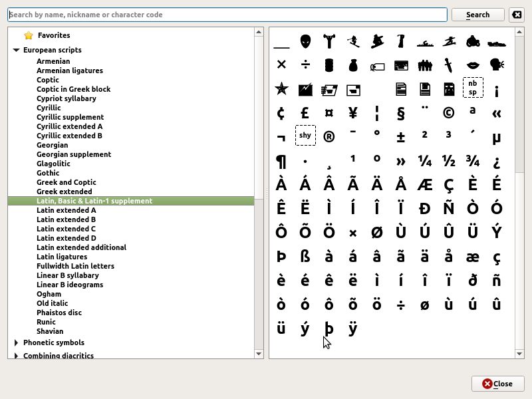
Task: Select the alien head symbol
Action: [x=305, y=41]
